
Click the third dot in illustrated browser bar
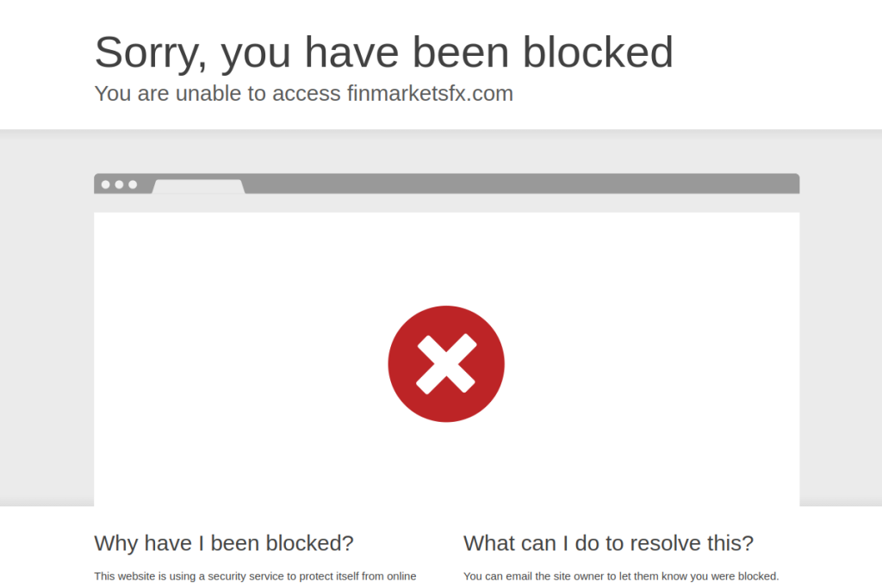(133, 184)
